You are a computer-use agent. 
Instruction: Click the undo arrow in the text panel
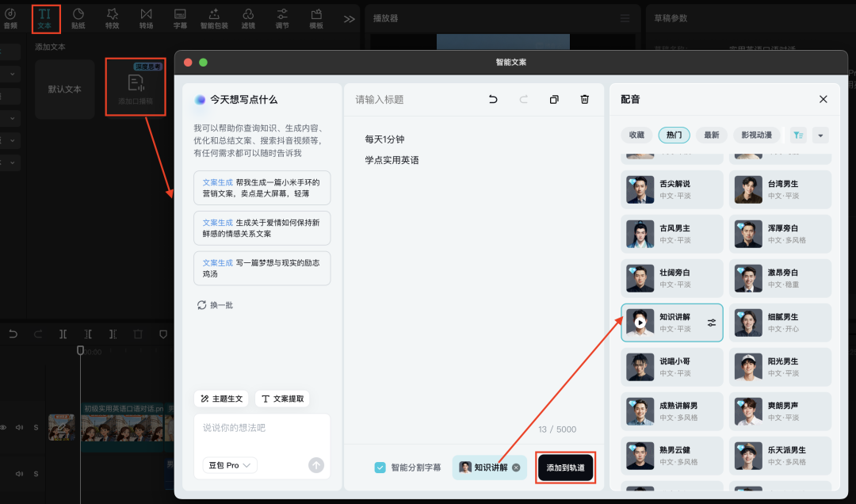[x=492, y=99]
